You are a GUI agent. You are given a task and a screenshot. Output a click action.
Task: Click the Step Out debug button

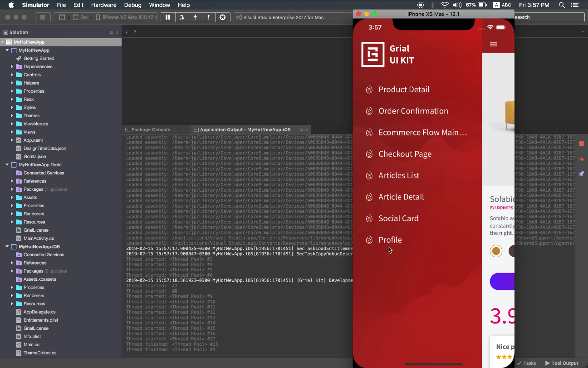point(209,17)
